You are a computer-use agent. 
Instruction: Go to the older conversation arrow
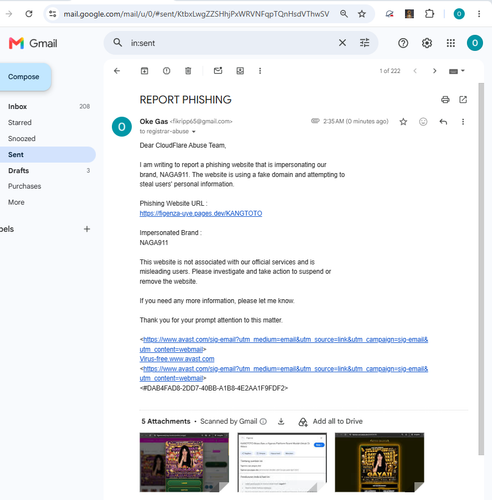click(434, 71)
